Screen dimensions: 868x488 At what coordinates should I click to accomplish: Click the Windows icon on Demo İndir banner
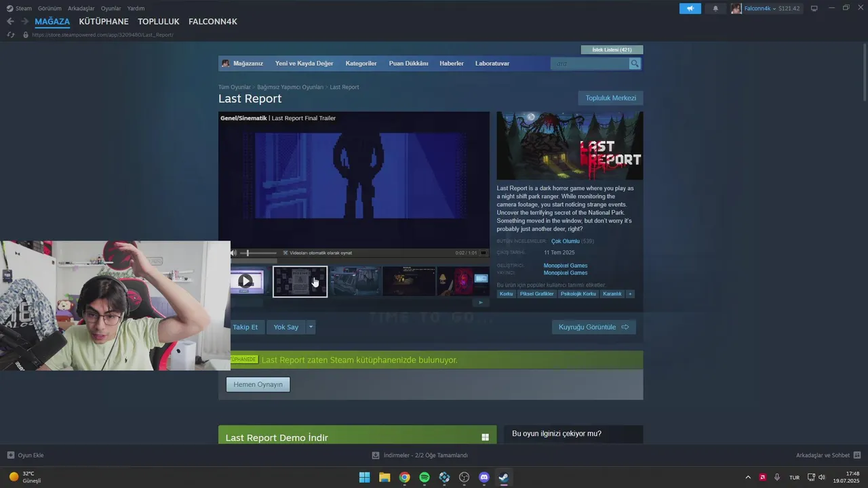[x=485, y=438]
